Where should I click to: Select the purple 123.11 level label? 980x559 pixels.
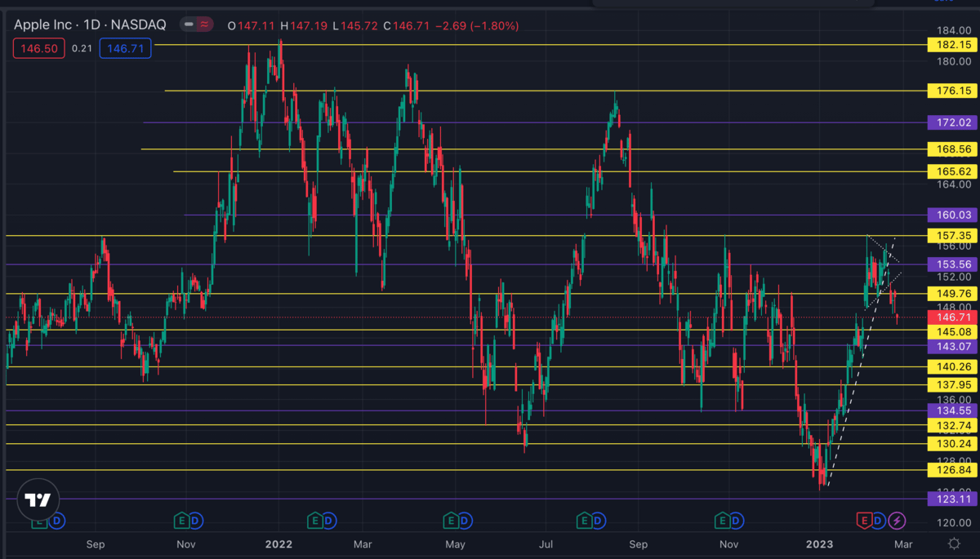(x=953, y=499)
